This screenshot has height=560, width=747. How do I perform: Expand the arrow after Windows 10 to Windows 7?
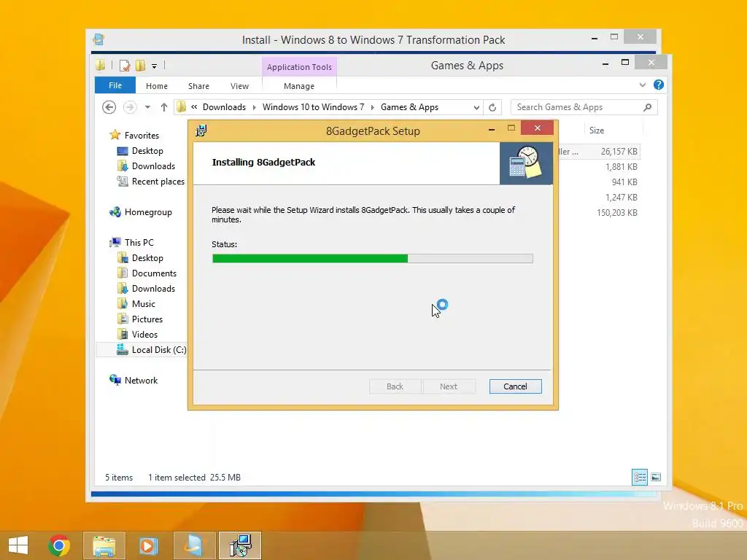(x=372, y=107)
